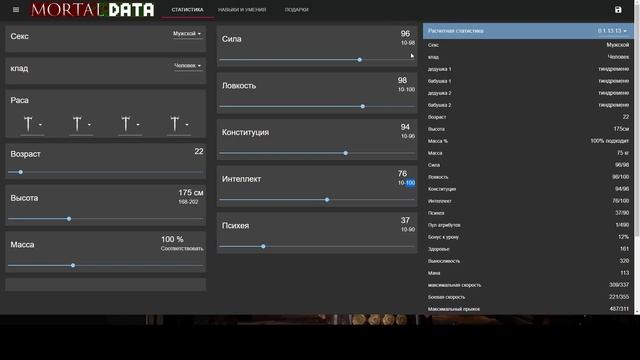
Task: Click highlighted 100 in Интеллект range
Action: (410, 183)
